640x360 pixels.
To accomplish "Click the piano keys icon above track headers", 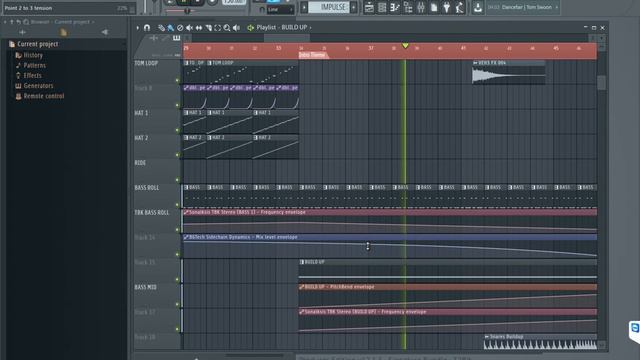I will pos(176,38).
